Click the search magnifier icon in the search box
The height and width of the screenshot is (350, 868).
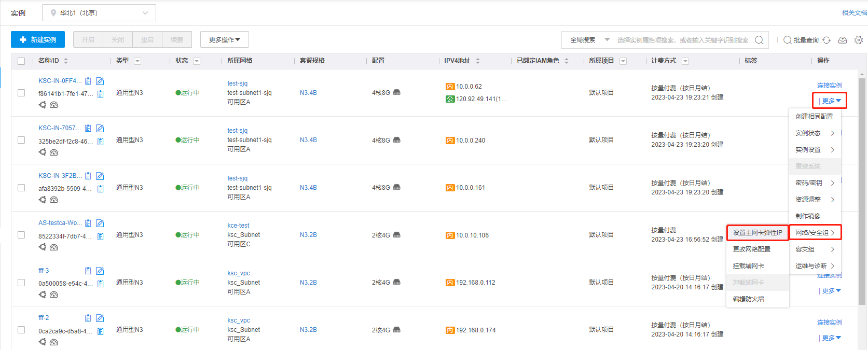pyautogui.click(x=759, y=40)
